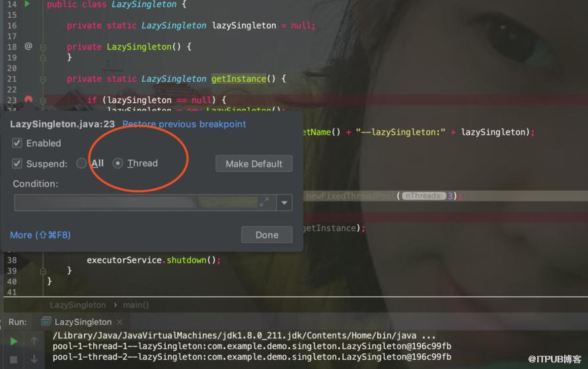The image size is (588, 369).
Task: Click the Make Default button
Action: tap(254, 164)
